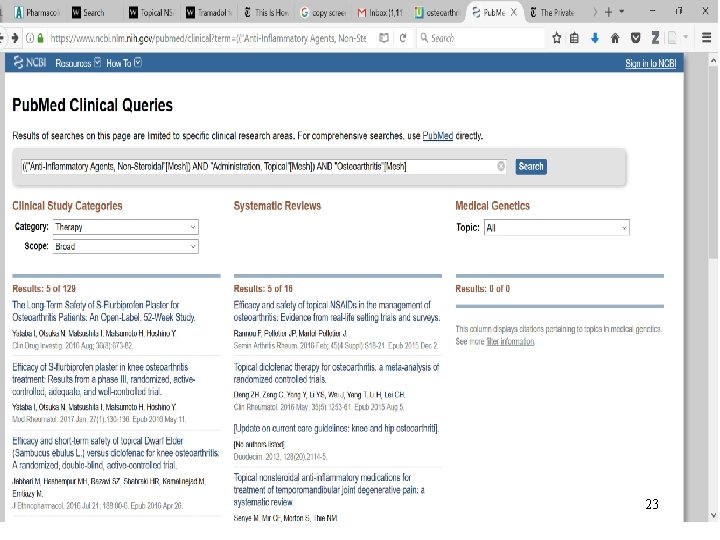Open a new tab with the plus icon

click(x=608, y=12)
